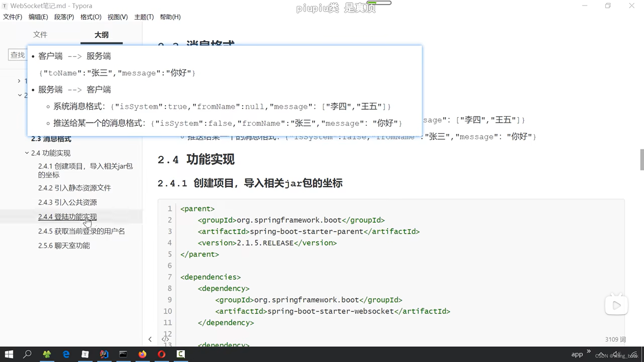Viewport: 644px width, 362px height.
Task: Open Opera browser from the taskbar
Action: tap(161, 354)
